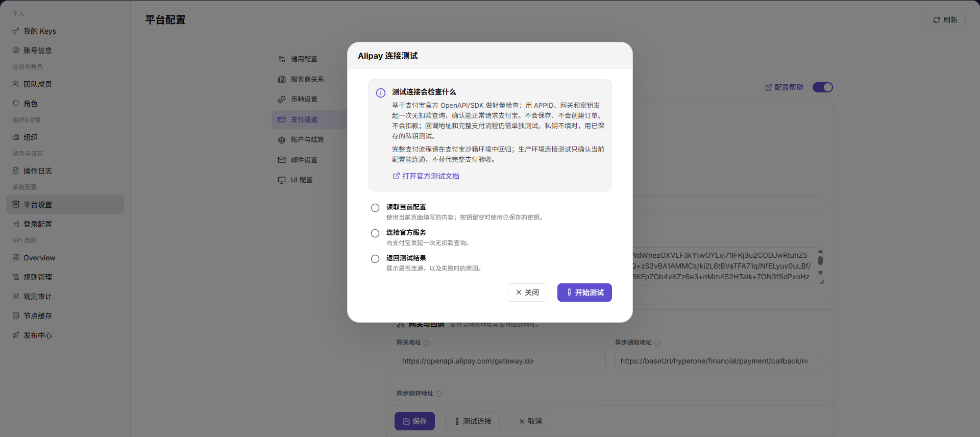Viewport: 980px width, 437px height.
Task: Click the rocket icon beside 发布中心
Action: point(16,335)
